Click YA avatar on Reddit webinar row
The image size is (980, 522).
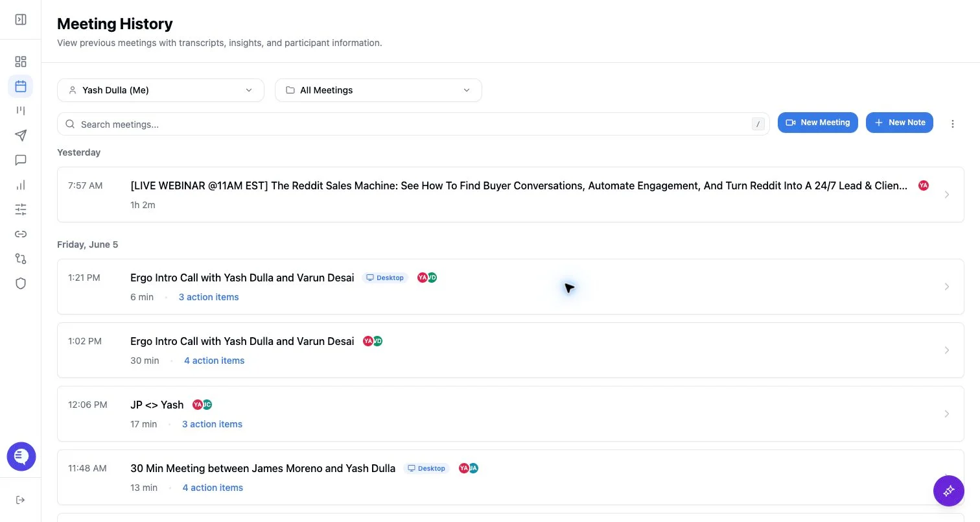(x=924, y=185)
